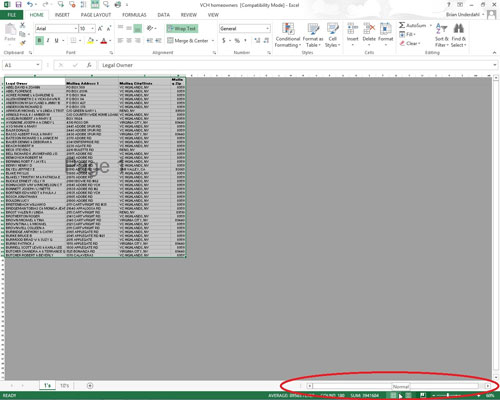Open the FORMULAS ribbon tab
This screenshot has width=500, height=400.
[x=134, y=15]
